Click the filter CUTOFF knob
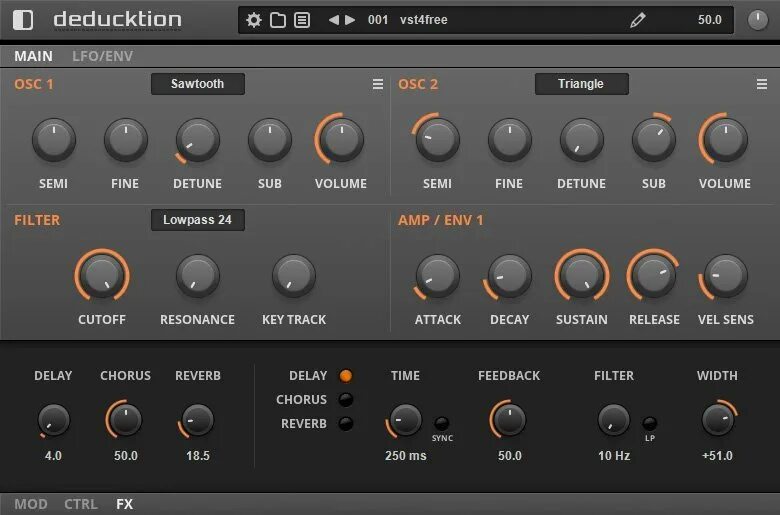 tap(102, 276)
